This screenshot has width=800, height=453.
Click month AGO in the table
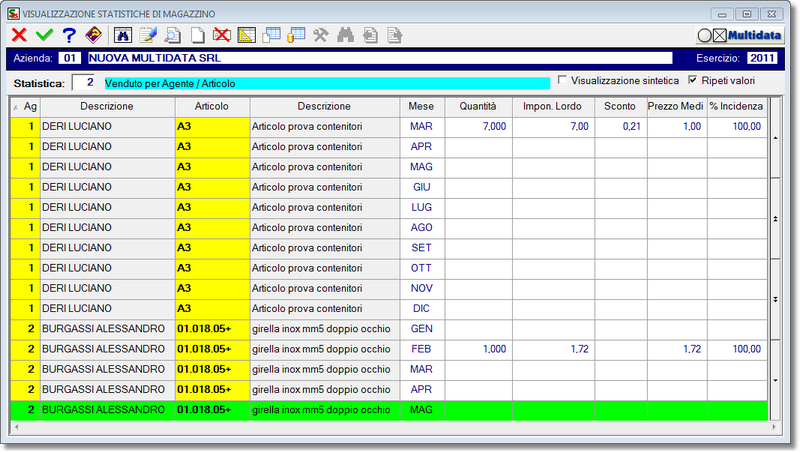pyautogui.click(x=421, y=228)
